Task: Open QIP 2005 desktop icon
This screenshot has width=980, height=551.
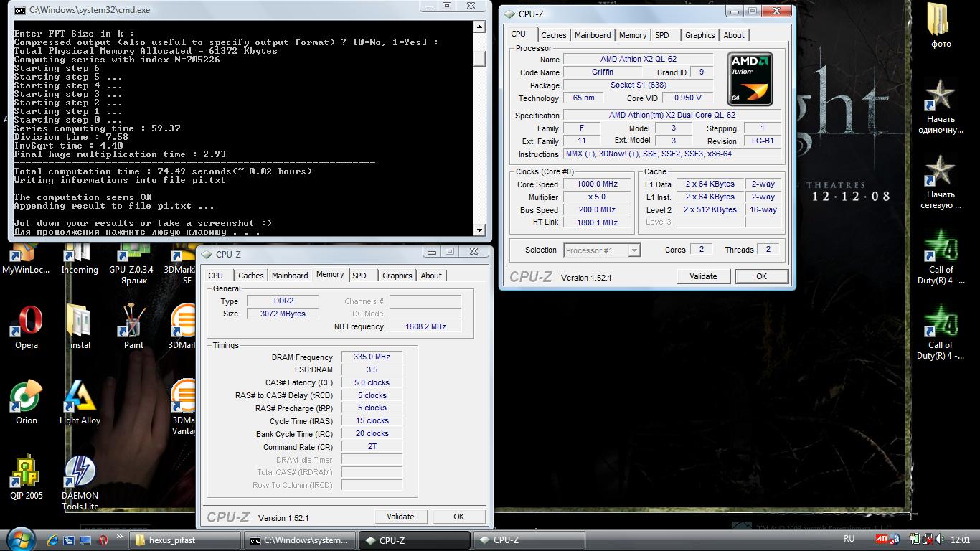Action: 27,477
